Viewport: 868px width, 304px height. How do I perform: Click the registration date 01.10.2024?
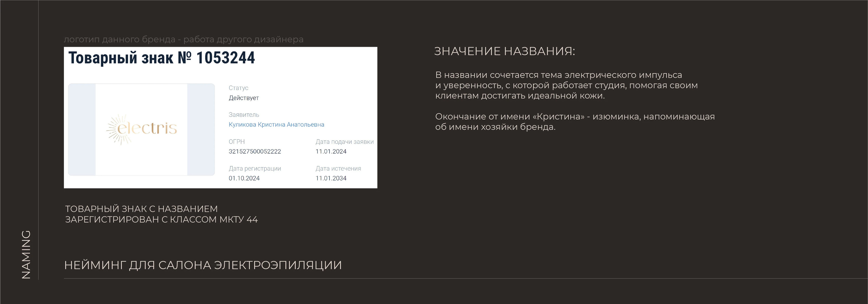[244, 178]
